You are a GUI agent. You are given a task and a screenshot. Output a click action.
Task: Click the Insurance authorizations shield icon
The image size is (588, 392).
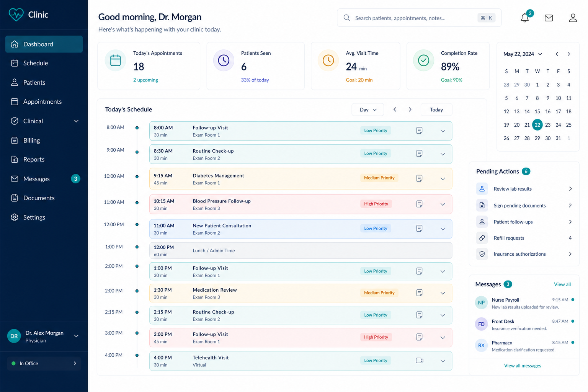coord(482,254)
